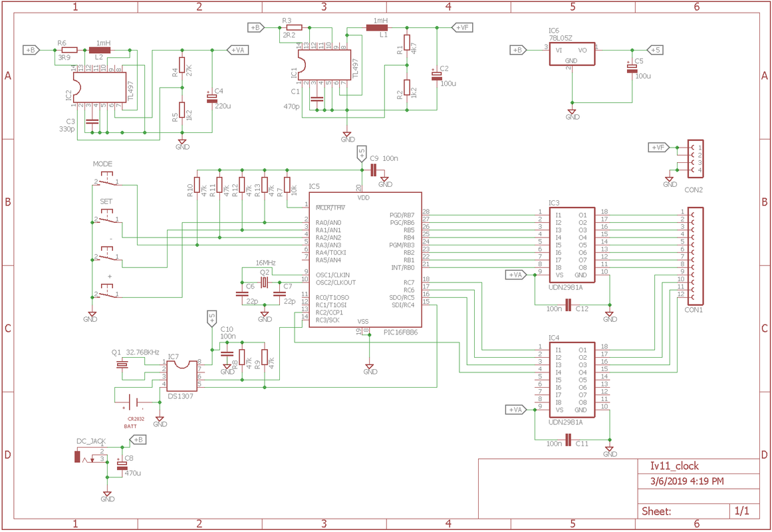Select the date 3/6/2019 4:19 PM
The image size is (772, 532).
tap(687, 481)
